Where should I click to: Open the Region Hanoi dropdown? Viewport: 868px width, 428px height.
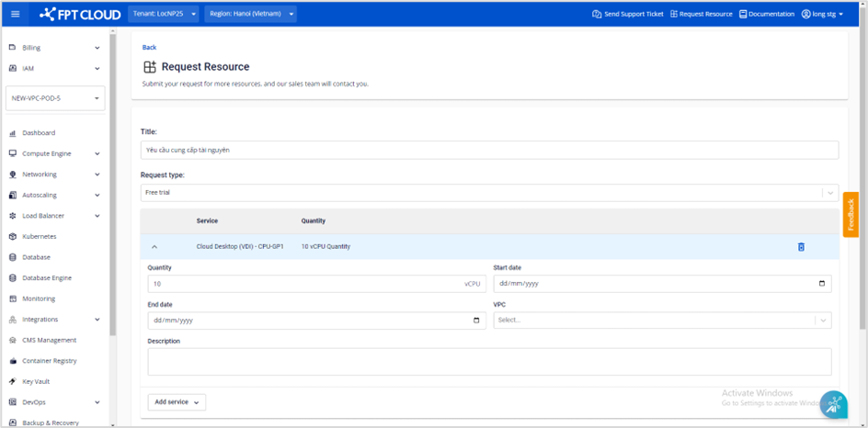click(251, 14)
